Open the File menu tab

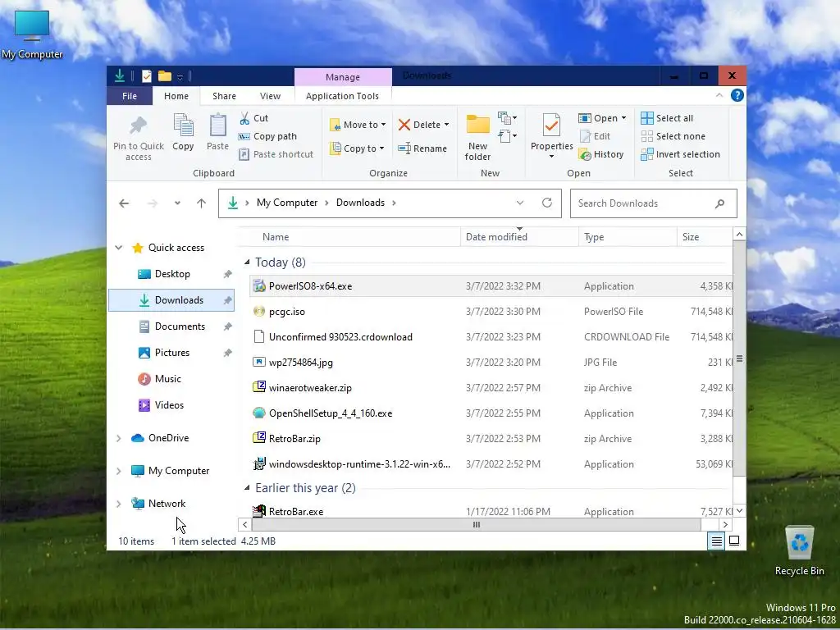pyautogui.click(x=130, y=96)
